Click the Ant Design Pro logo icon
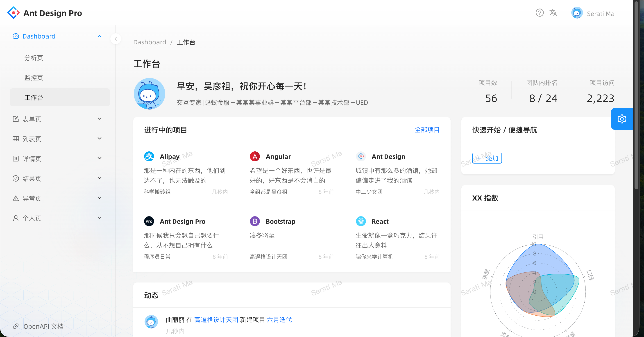The width and height of the screenshot is (644, 337). pyautogui.click(x=14, y=13)
